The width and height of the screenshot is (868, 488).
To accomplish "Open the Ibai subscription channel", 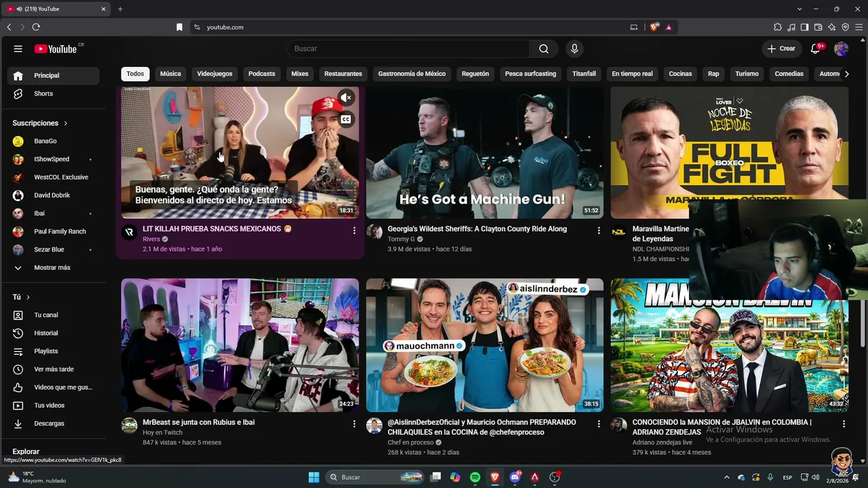I will [53, 213].
